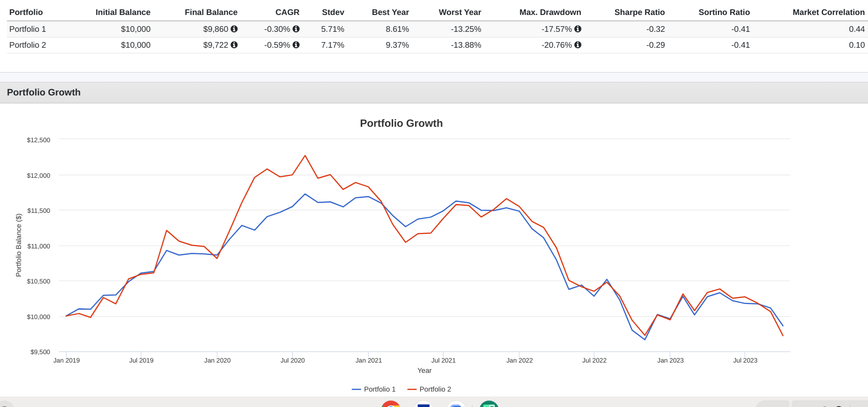Click the red line swatch in legend
Image resolution: width=868 pixels, height=407 pixels.
point(412,389)
